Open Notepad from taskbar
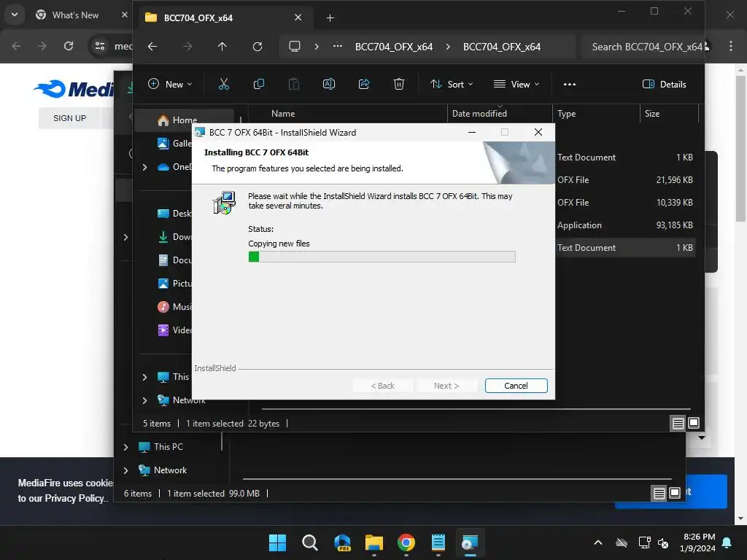747x560 pixels. [x=438, y=542]
